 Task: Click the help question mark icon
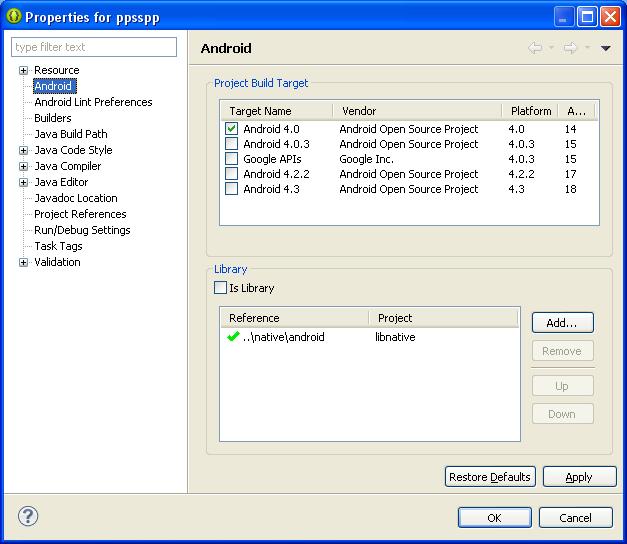coord(28,517)
